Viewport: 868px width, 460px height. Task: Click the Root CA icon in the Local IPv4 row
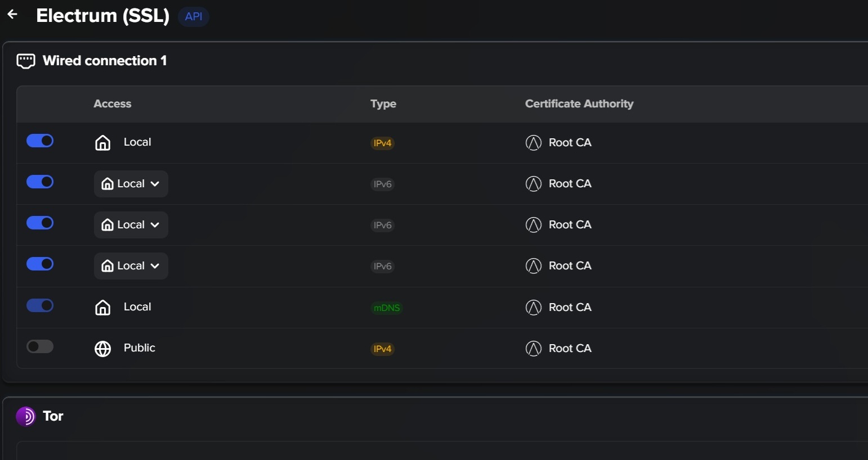tap(533, 143)
